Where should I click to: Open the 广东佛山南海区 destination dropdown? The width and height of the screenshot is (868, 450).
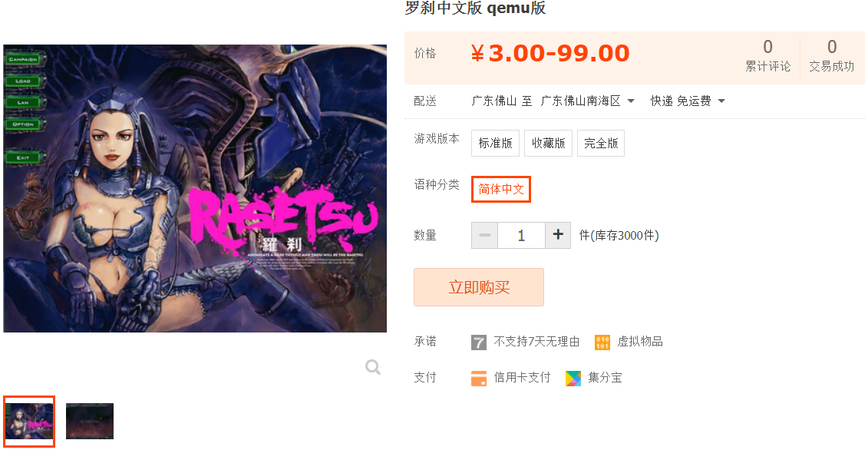(x=587, y=101)
